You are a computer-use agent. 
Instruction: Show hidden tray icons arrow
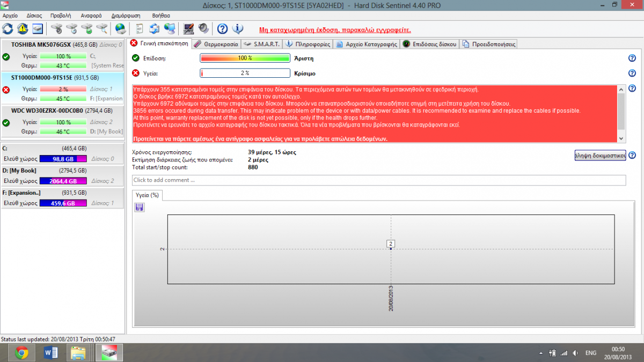(541, 353)
